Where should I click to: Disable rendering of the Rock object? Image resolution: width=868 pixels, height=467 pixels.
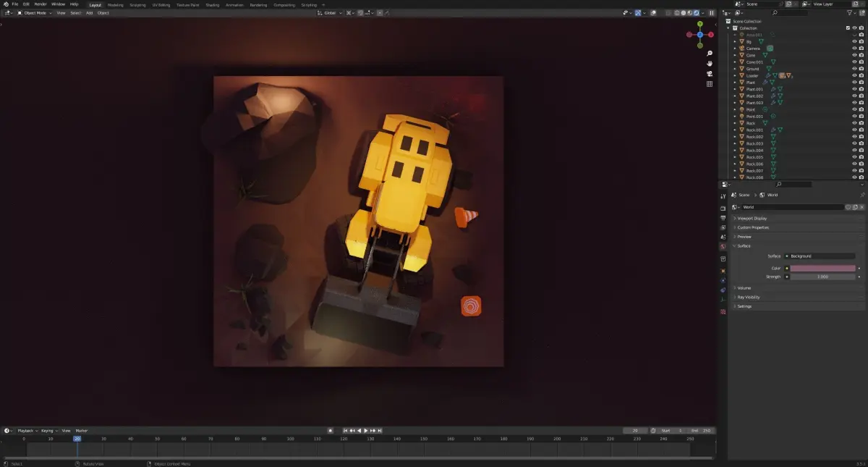tap(861, 123)
